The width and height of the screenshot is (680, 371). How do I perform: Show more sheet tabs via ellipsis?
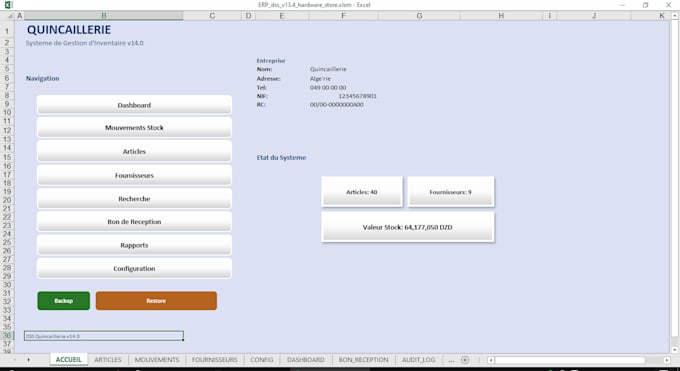(x=451, y=360)
